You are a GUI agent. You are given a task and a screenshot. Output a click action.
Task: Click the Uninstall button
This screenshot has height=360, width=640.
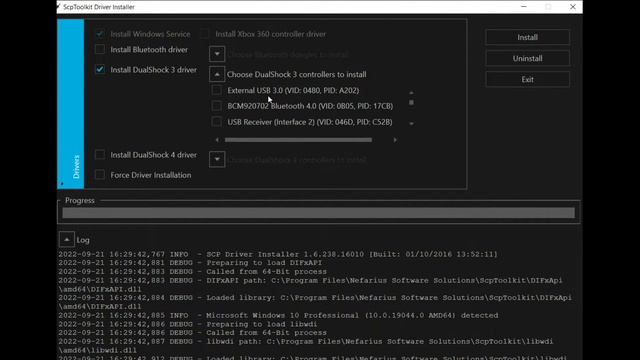tap(527, 58)
